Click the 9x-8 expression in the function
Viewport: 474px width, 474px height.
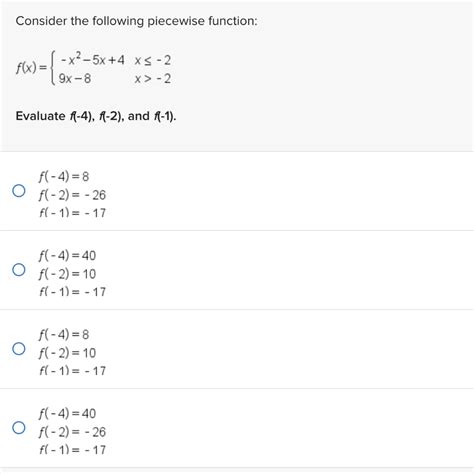[75, 79]
